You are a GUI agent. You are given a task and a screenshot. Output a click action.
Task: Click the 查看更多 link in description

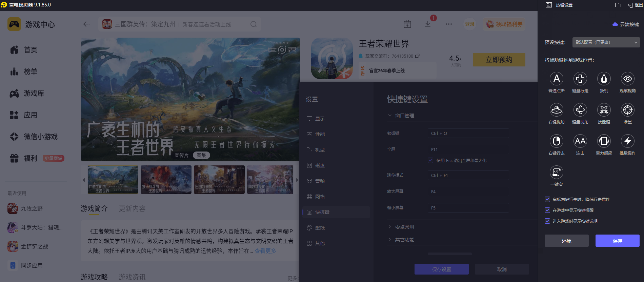(x=265, y=251)
